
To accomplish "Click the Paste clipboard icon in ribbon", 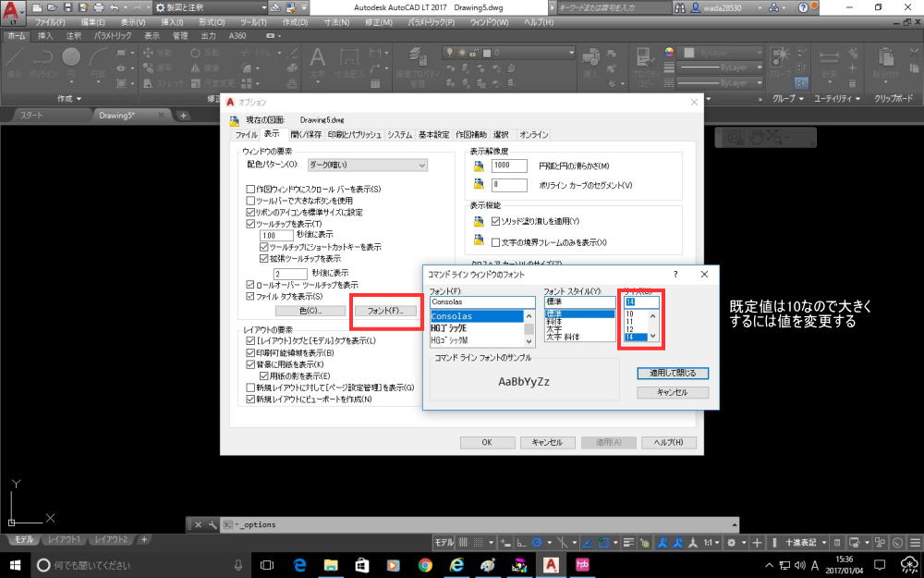I will pos(885,57).
